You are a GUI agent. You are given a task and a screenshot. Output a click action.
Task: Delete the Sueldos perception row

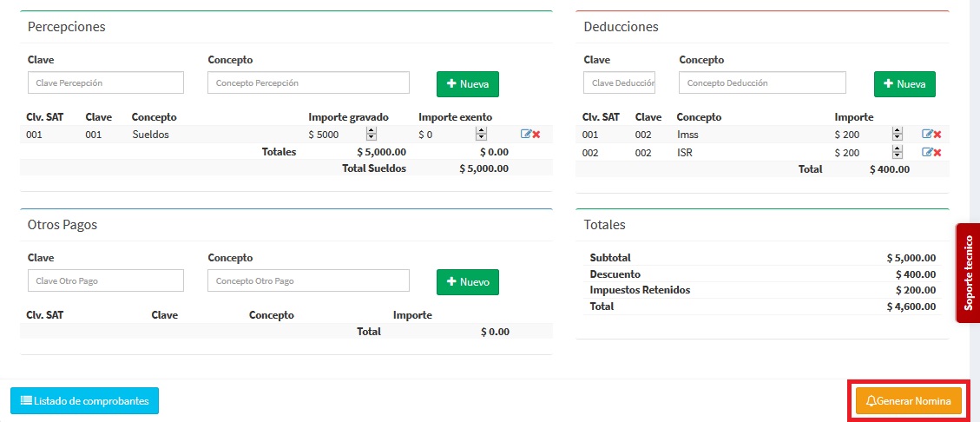point(536,135)
